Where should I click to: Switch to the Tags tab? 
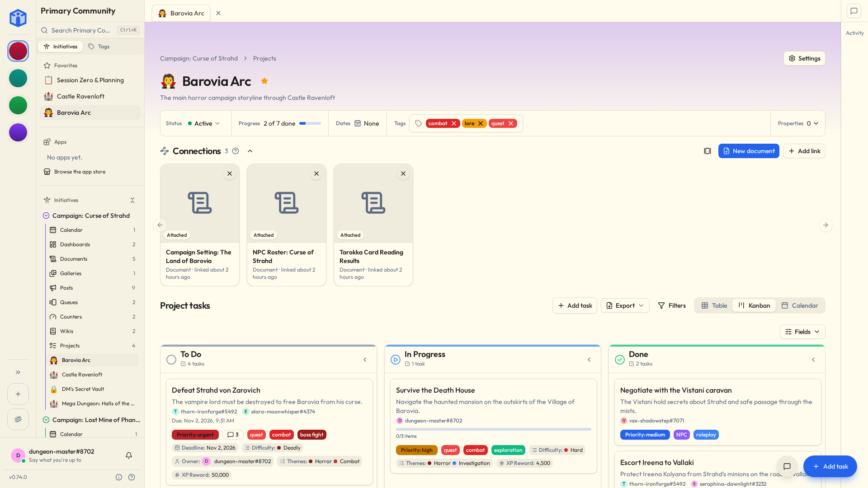tap(99, 47)
